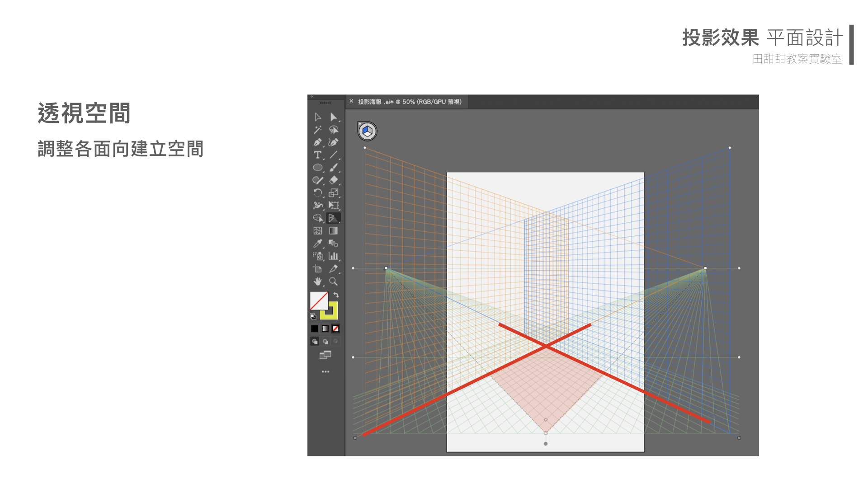
Task: Select the Hand tool
Action: pos(318,282)
